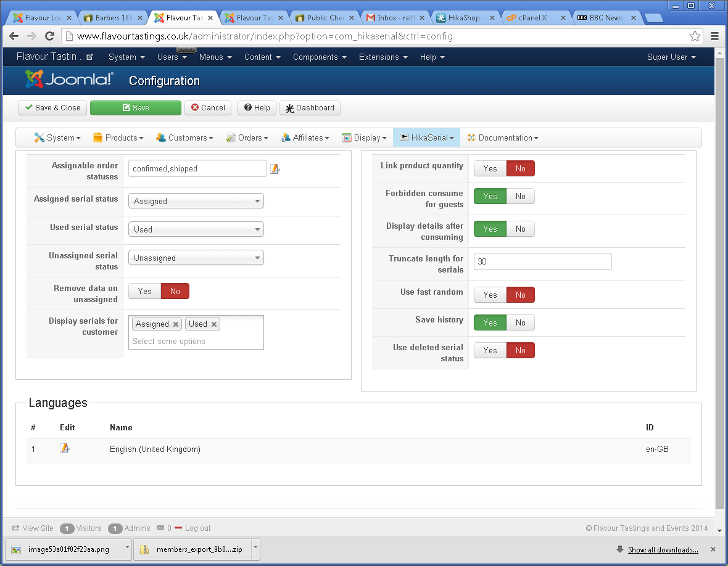Close the BBC News tab

[633, 18]
